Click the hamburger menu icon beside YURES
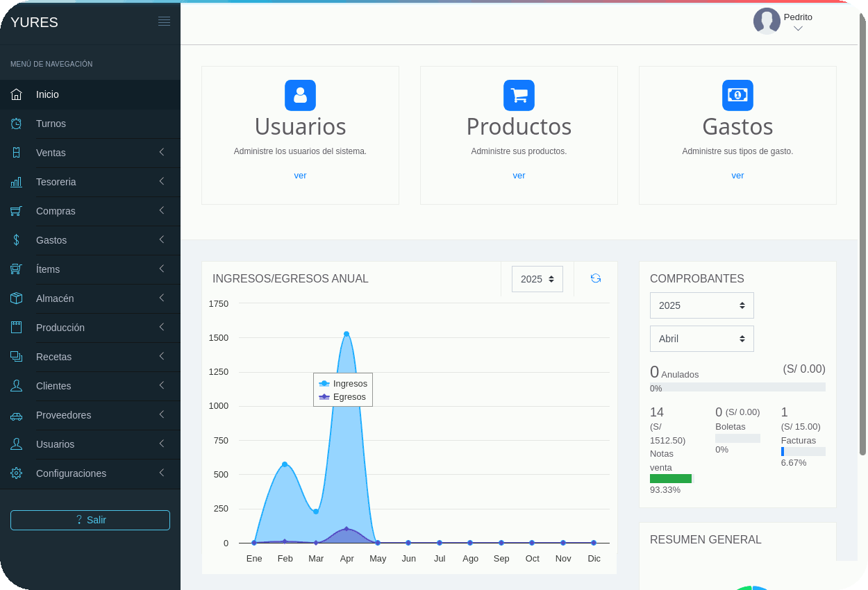This screenshot has width=868, height=590. pos(164,22)
